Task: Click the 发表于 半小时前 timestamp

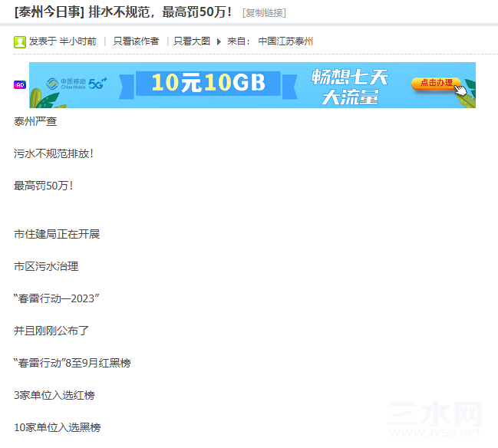Action: 63,41
